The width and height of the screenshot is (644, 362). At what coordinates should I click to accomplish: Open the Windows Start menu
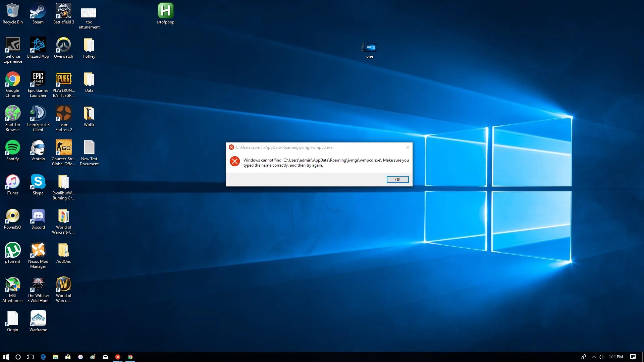coord(6,357)
